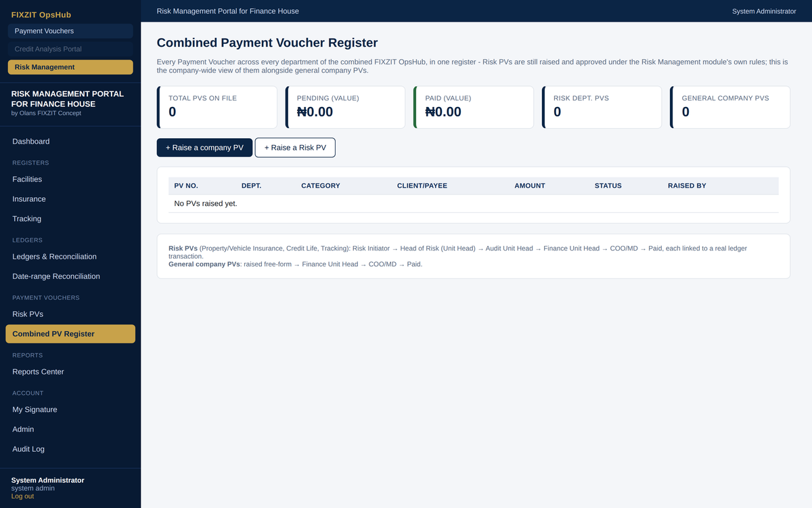Click the FIXZIT OpsHub brand title
The height and width of the screenshot is (508, 812).
[41, 14]
